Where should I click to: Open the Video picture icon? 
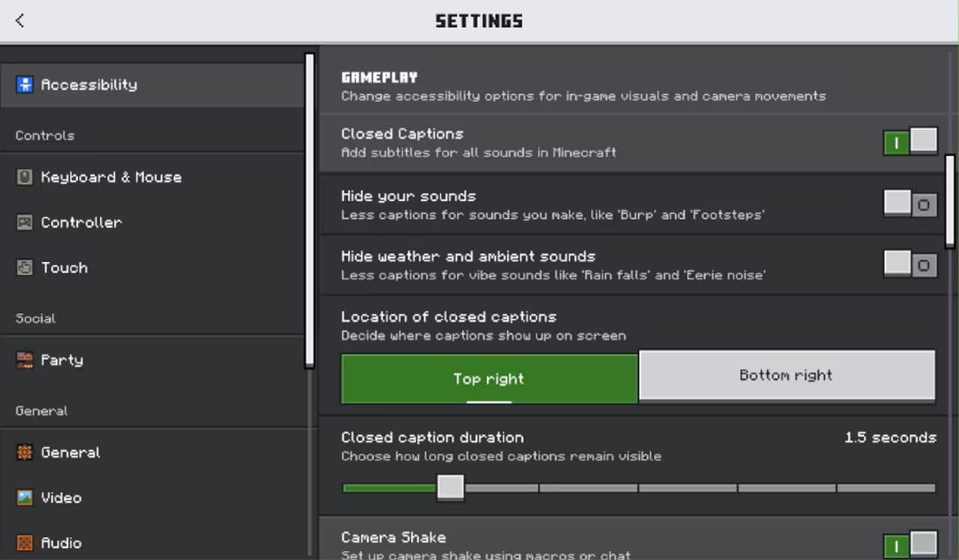click(x=25, y=498)
